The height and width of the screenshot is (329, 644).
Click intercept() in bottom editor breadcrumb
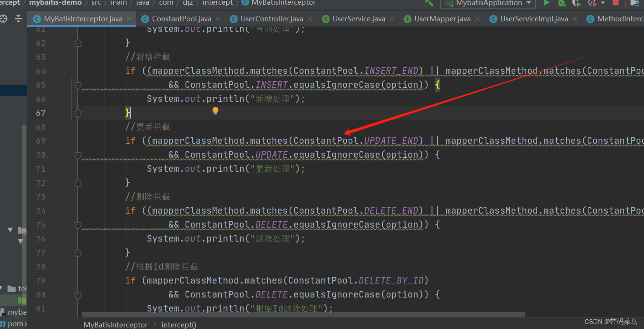tap(179, 325)
